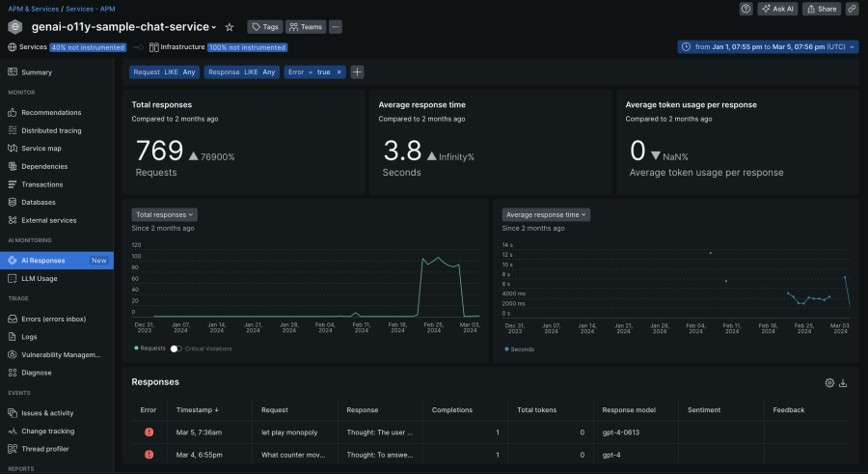Expand the Average response time chart dropdown
Image resolution: width=868 pixels, height=474 pixels.
pos(546,214)
